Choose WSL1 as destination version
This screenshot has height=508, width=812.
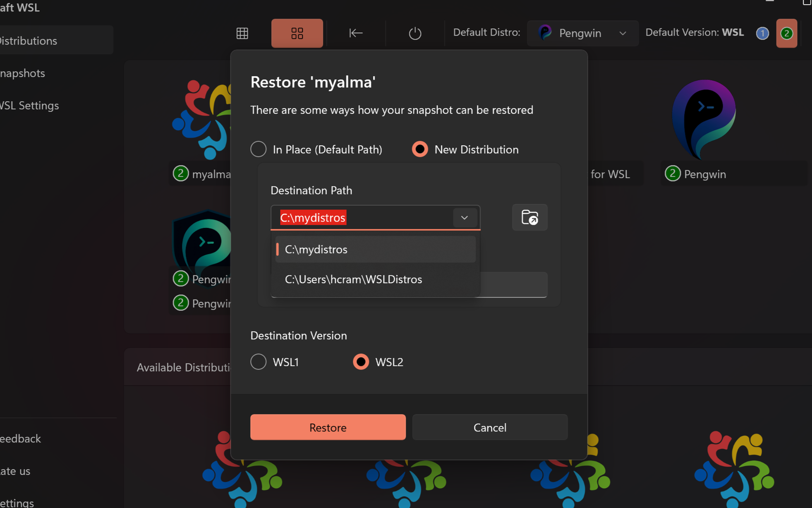tap(258, 361)
